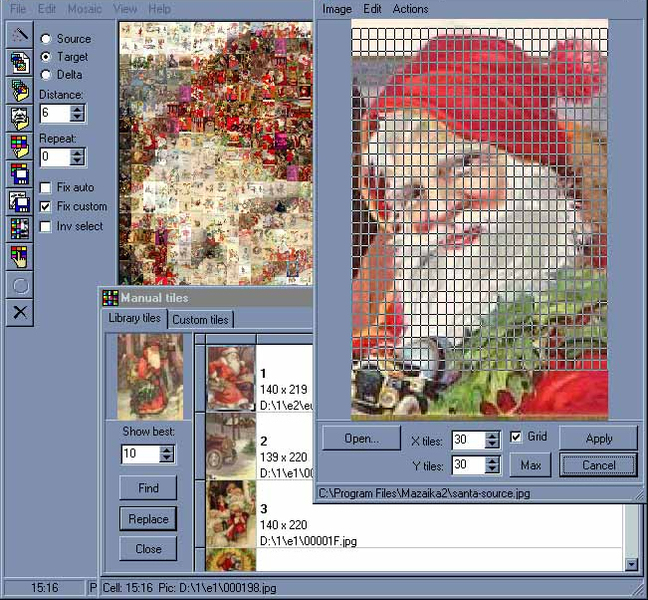Open mosaic via colored grid folder icon
This screenshot has width=648, height=600.
point(19,146)
